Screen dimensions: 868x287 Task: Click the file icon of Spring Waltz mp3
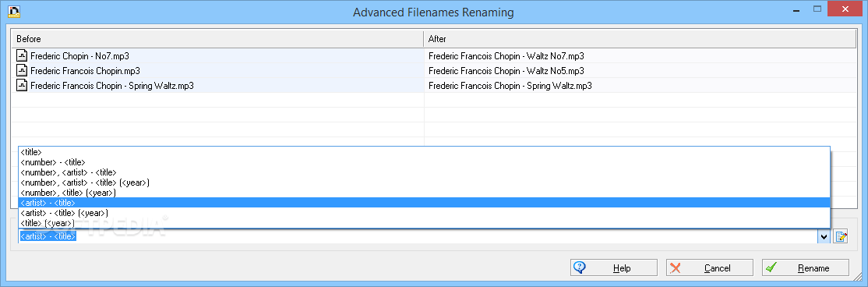pyautogui.click(x=22, y=86)
